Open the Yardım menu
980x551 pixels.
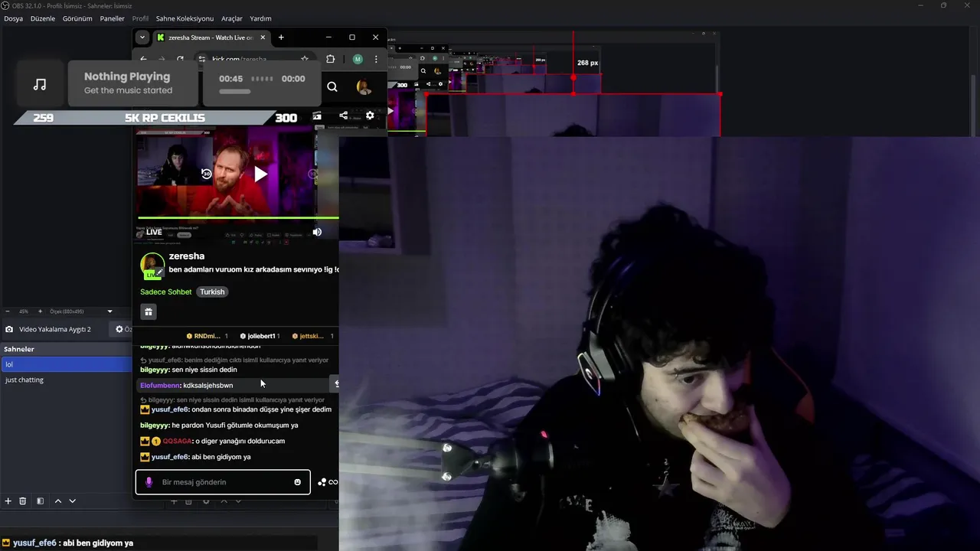(260, 18)
